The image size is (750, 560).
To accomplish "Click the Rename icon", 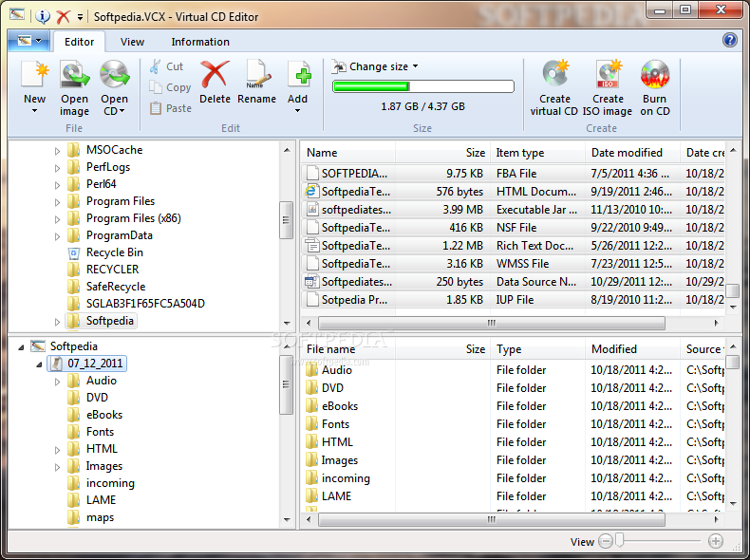I will point(257,75).
